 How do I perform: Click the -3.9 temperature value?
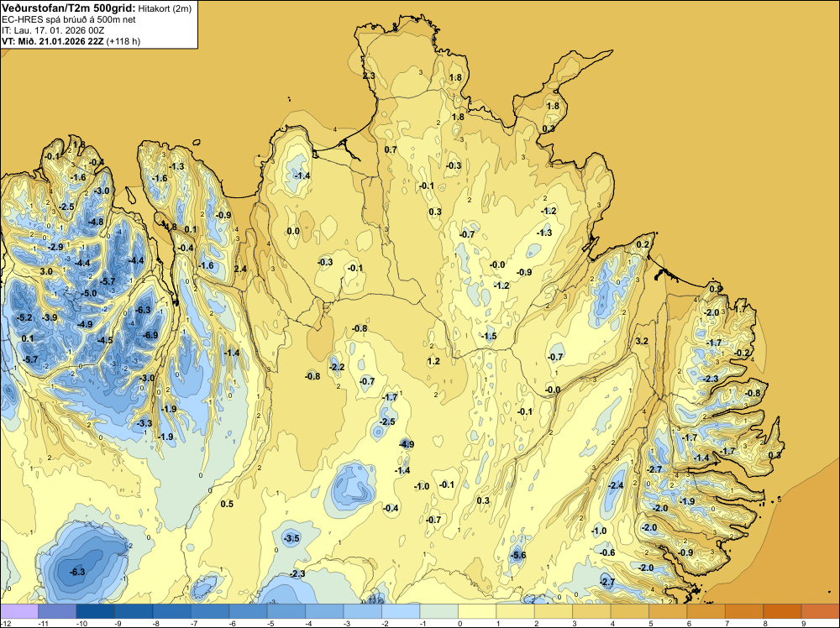[x=50, y=317]
